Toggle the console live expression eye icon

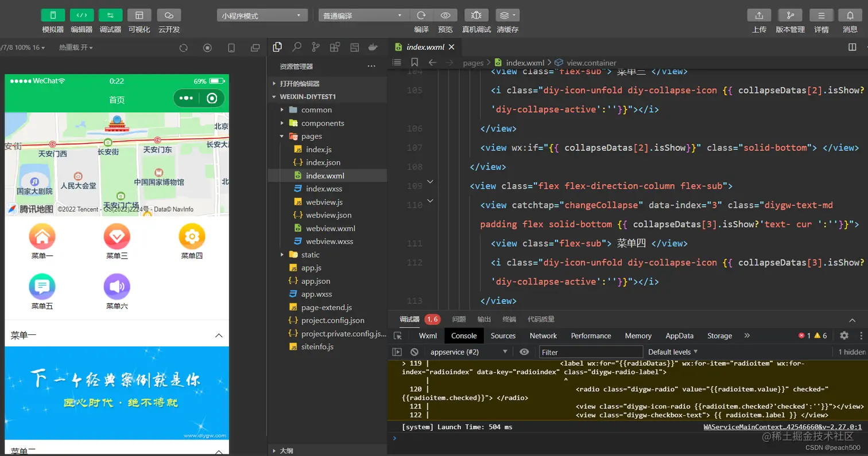[524, 352]
